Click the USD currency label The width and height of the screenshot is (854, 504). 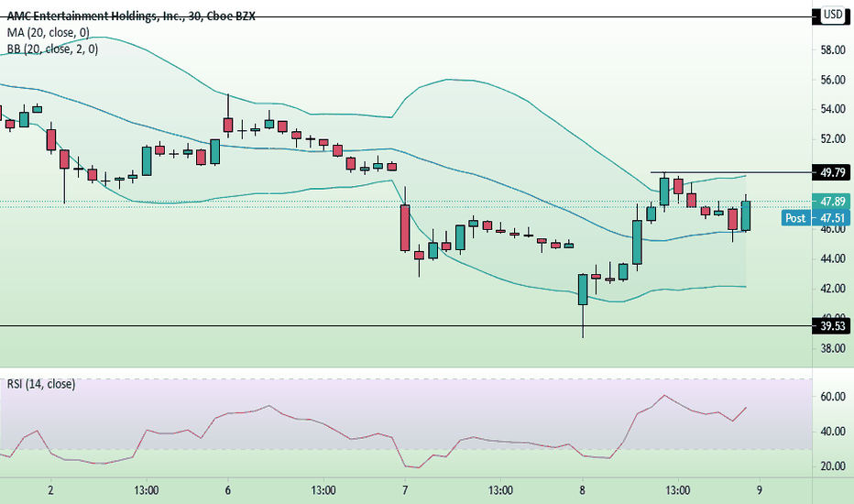(x=833, y=15)
